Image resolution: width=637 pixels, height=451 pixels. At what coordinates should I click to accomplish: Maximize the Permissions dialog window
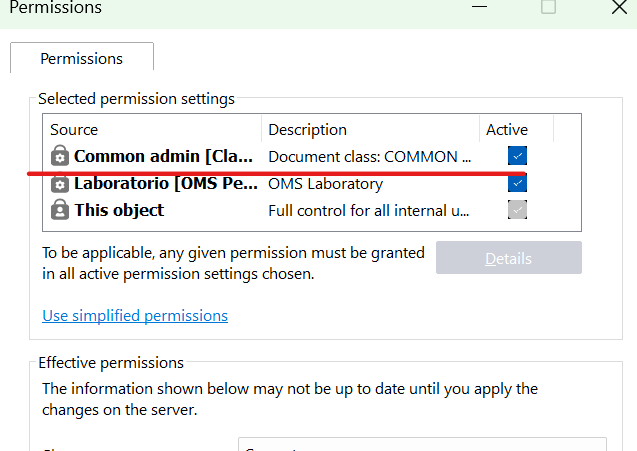point(548,8)
